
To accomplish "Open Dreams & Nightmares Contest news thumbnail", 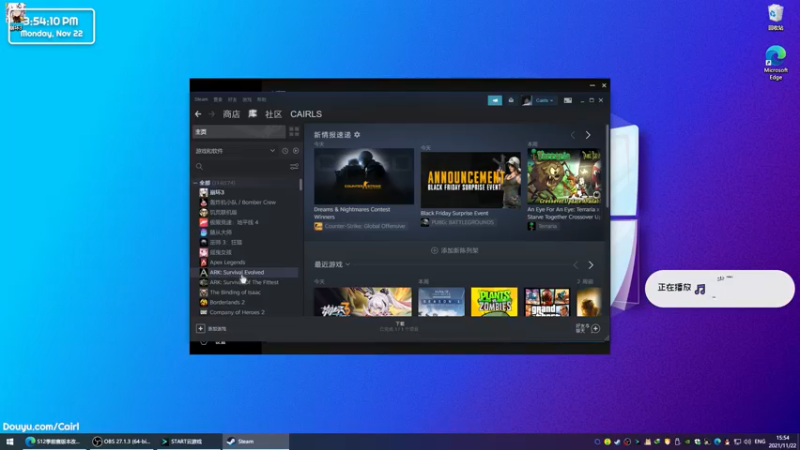I will (364, 177).
